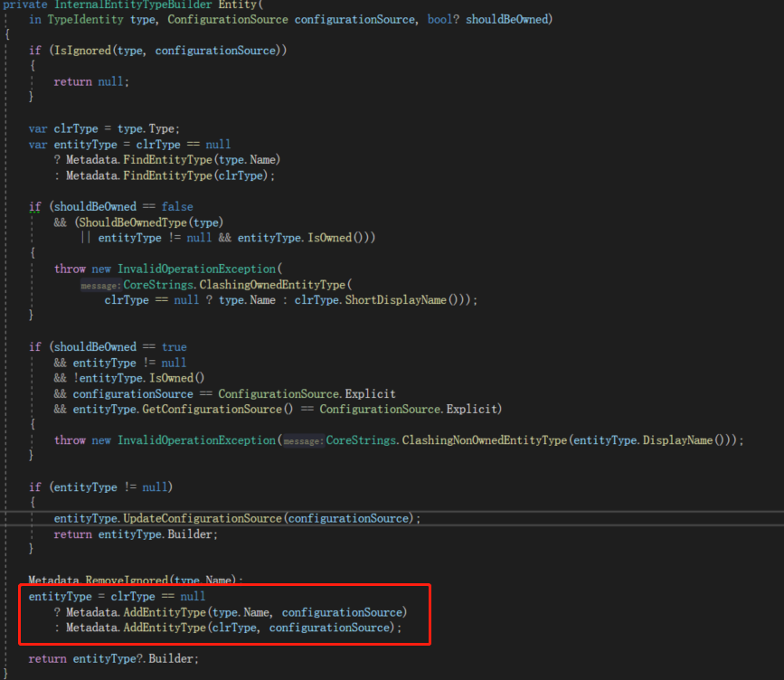This screenshot has width=784, height=680.
Task: Click AddEntityType(type.Name, configurationSource) call
Action: [266, 612]
